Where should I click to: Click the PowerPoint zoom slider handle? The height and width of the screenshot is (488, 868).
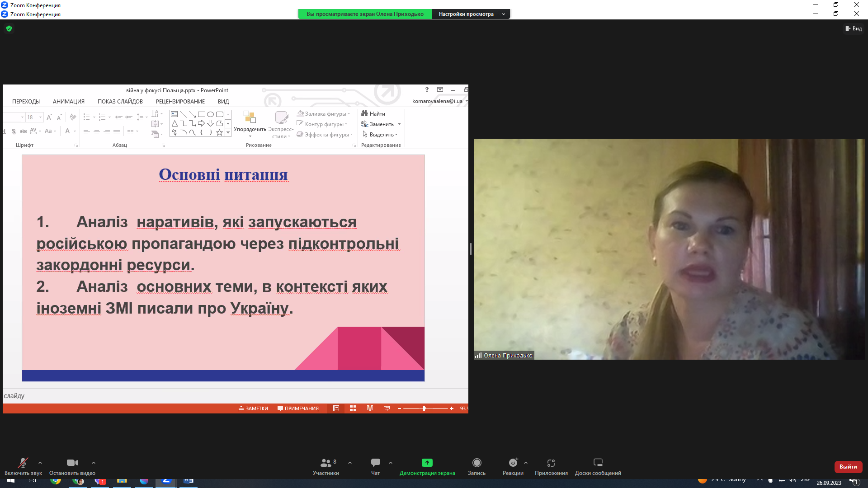tap(424, 408)
